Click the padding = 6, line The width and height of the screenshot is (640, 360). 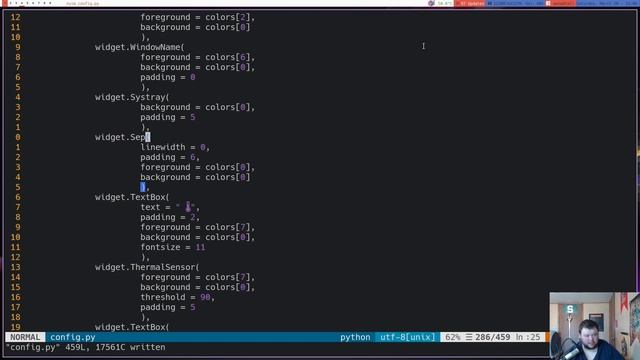pyautogui.click(x=170, y=157)
